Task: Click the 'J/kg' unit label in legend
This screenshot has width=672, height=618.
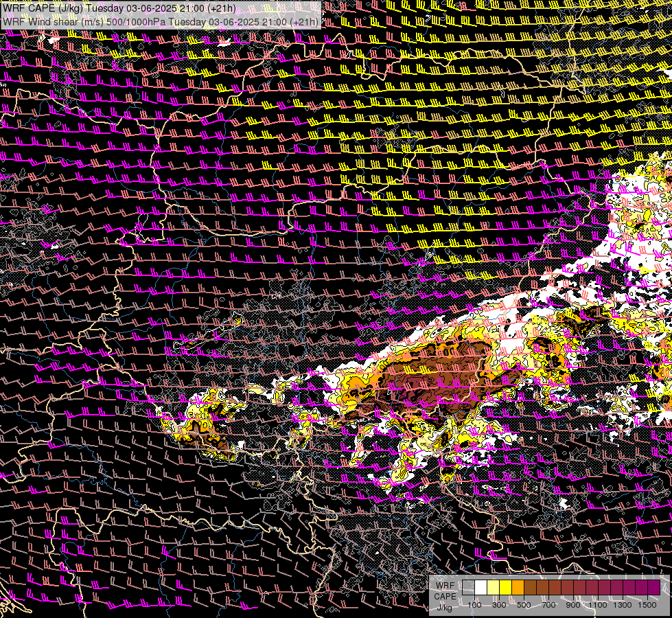Action: [444, 608]
